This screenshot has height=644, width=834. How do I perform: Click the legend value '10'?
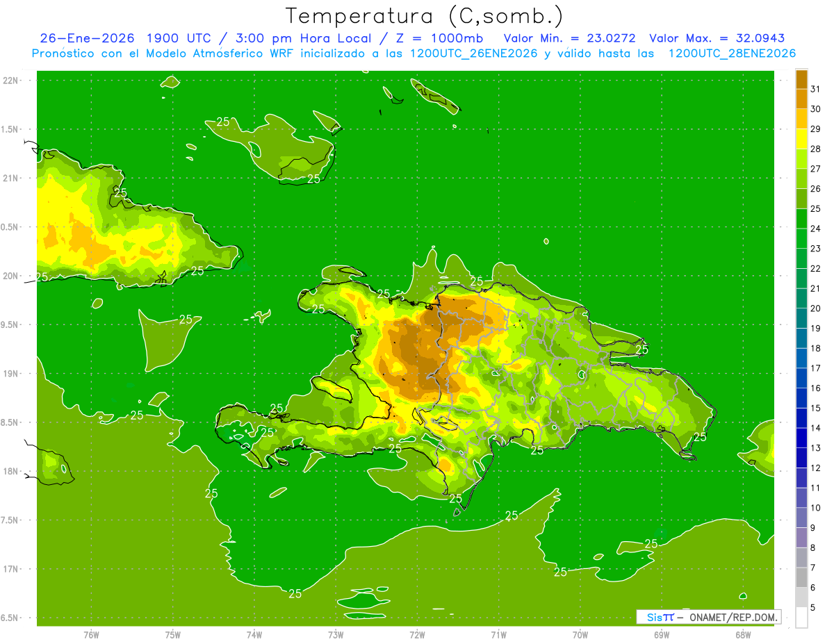coord(816,508)
